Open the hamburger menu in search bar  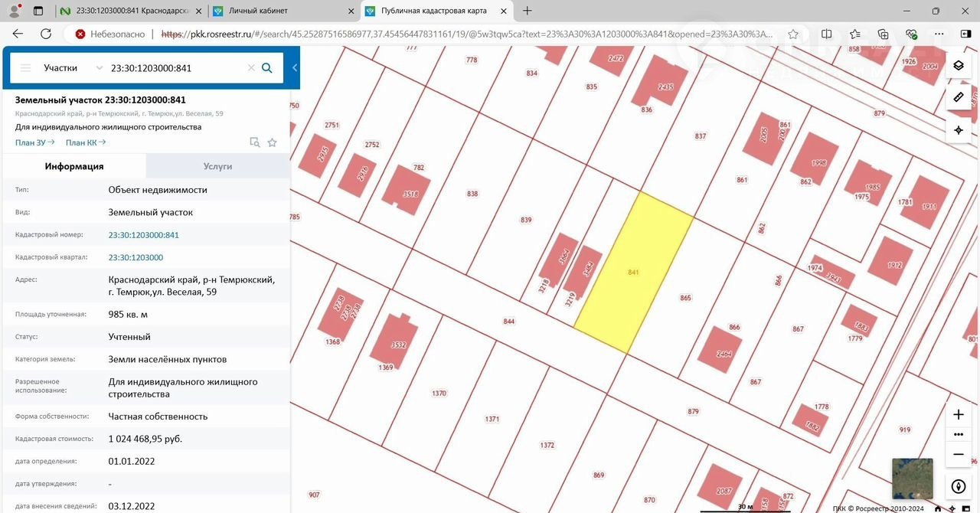pos(25,68)
